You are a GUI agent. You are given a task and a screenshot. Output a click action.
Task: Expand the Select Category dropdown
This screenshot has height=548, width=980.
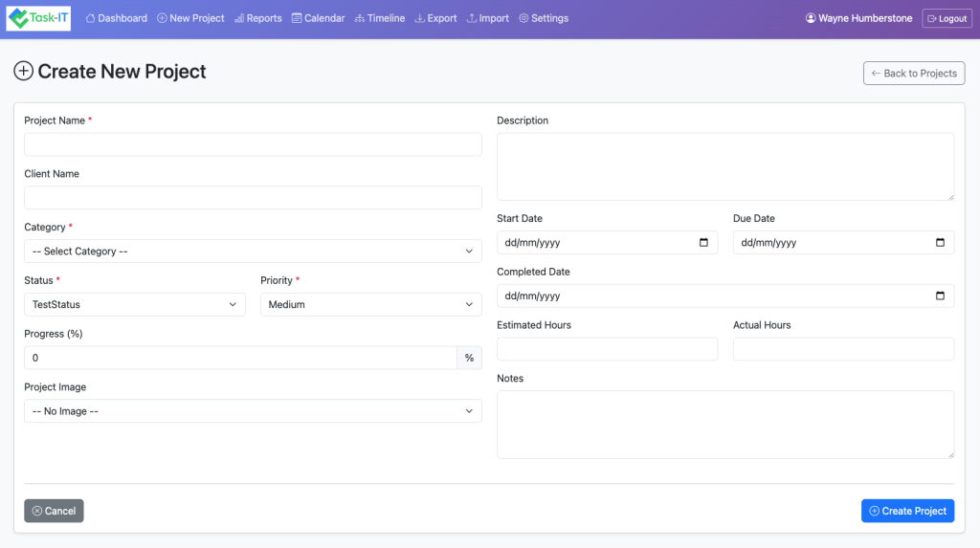tap(253, 252)
